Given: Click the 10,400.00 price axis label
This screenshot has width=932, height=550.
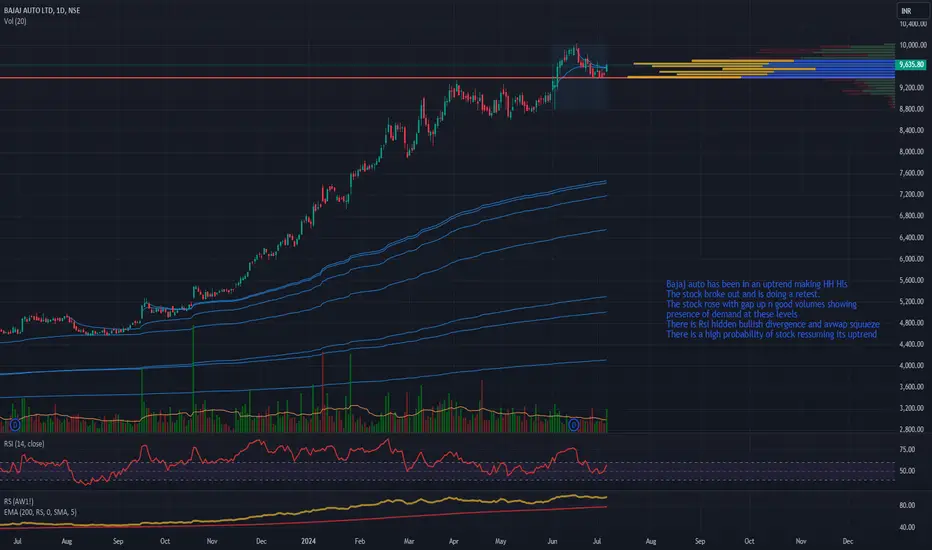Looking at the screenshot, I should tap(912, 24).
